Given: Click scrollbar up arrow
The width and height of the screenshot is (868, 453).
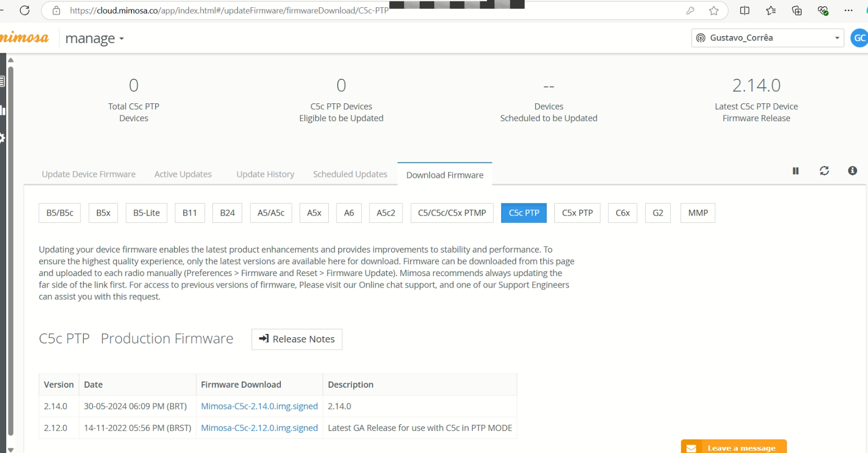Looking at the screenshot, I should [10, 60].
